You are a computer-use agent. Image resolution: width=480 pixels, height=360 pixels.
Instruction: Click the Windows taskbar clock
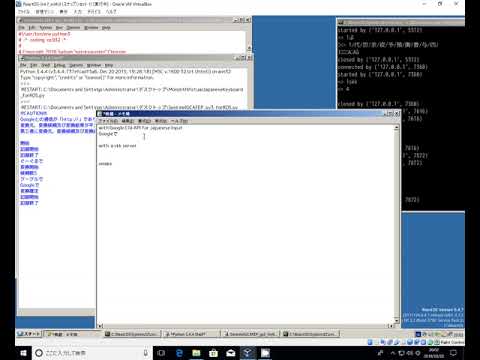coord(434,353)
